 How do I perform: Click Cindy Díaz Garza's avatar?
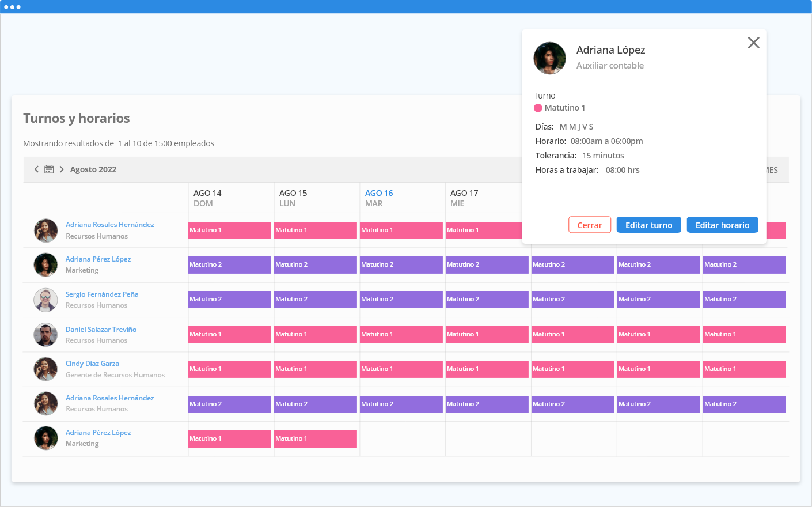[45, 369]
